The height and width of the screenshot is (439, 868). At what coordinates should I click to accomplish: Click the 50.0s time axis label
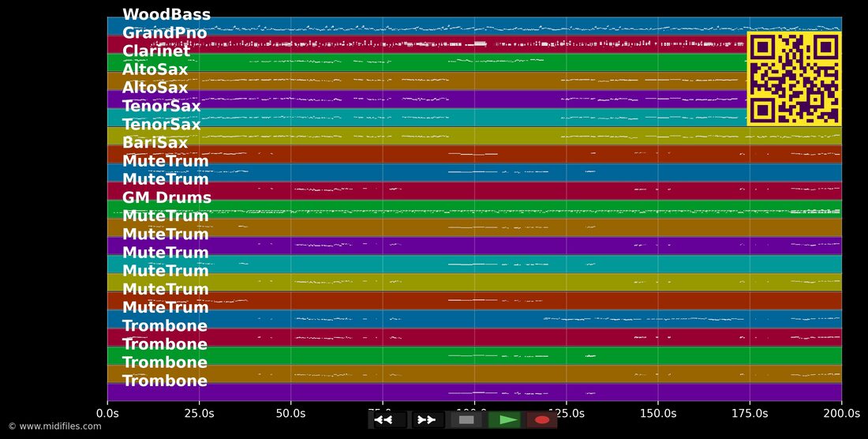(x=290, y=414)
